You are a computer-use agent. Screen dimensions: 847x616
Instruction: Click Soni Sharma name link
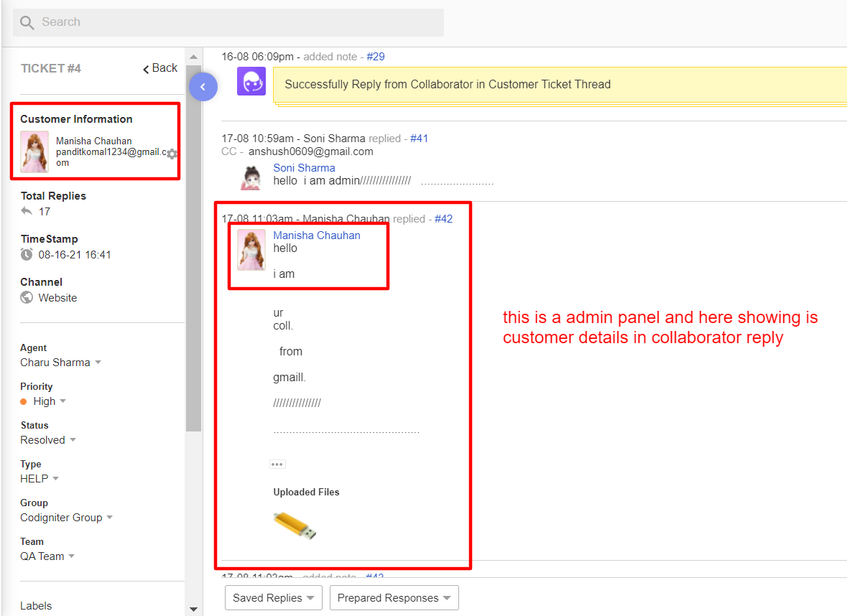[x=304, y=168]
